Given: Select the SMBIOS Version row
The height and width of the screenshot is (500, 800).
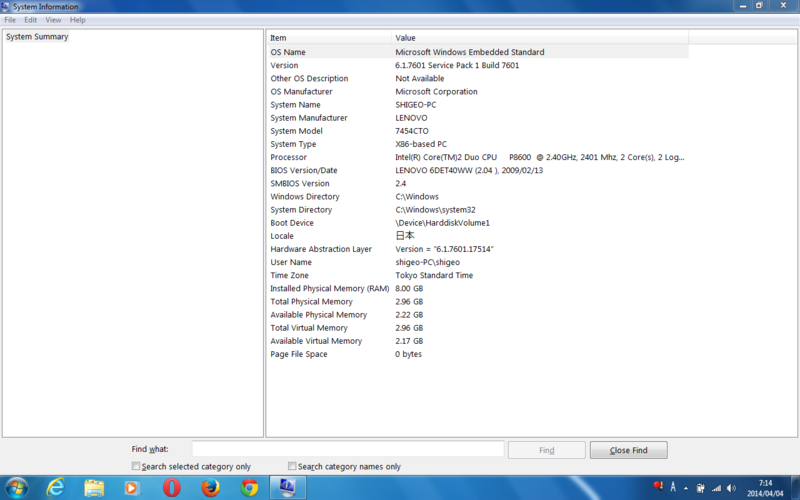Looking at the screenshot, I should (x=478, y=184).
